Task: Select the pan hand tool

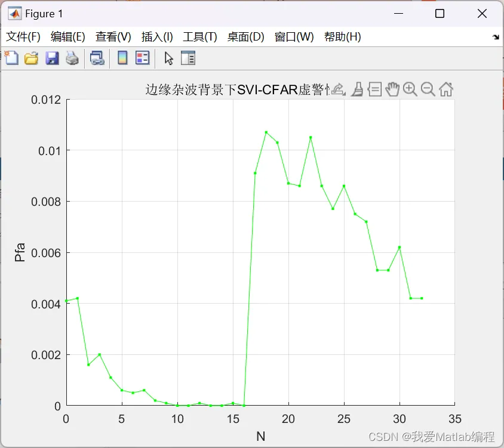Action: coord(392,89)
